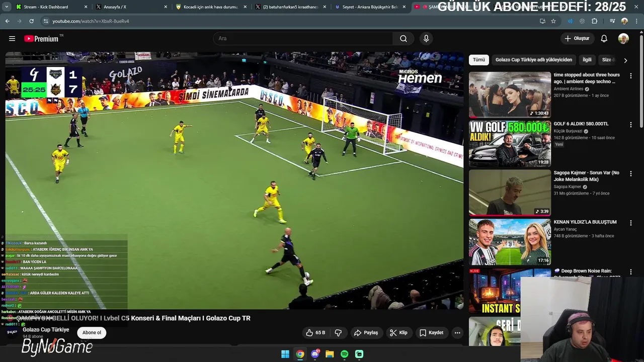The image size is (644, 362).
Task: Open the Chrome profile avatar
Action: [x=624, y=21]
